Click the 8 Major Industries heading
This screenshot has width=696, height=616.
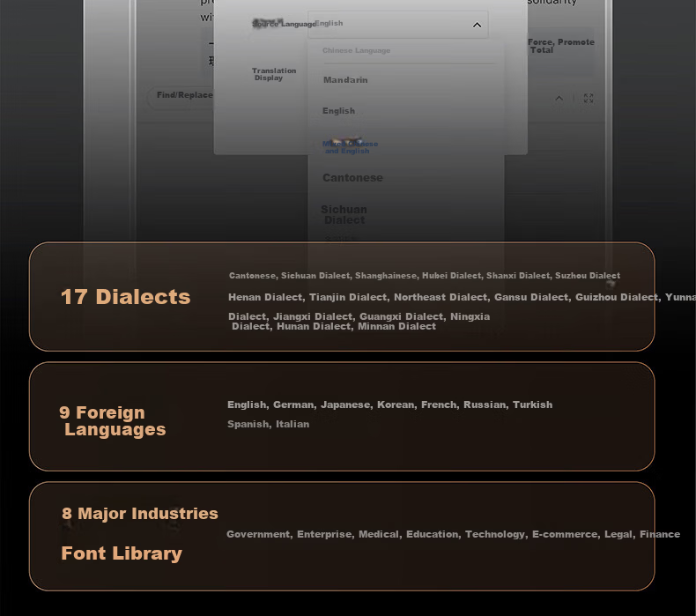[140, 514]
